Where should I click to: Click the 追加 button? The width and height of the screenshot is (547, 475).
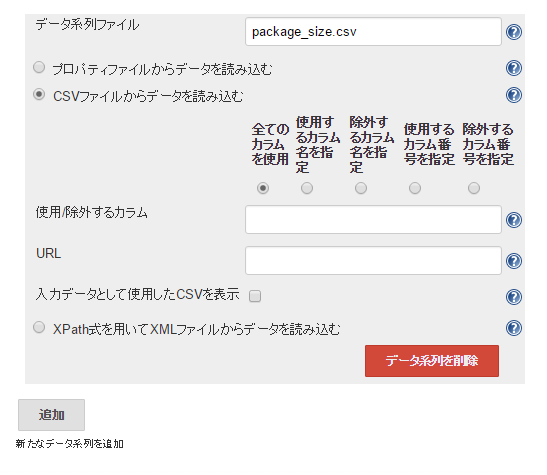point(51,415)
